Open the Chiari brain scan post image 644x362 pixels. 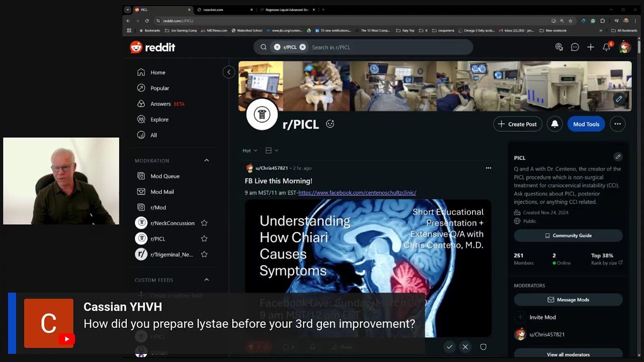coord(368,268)
